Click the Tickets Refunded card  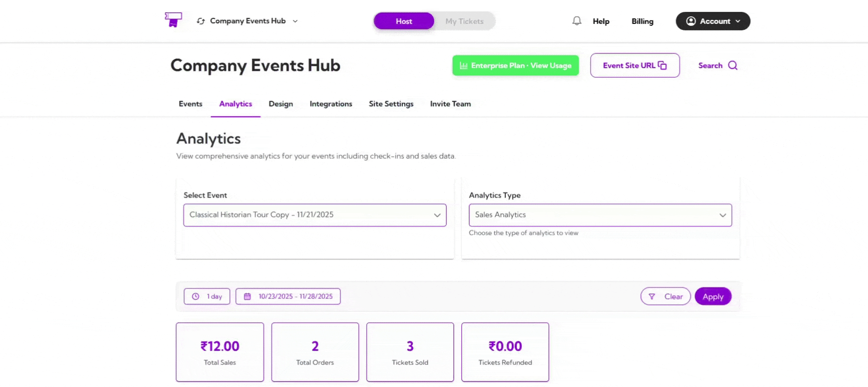[505, 352]
